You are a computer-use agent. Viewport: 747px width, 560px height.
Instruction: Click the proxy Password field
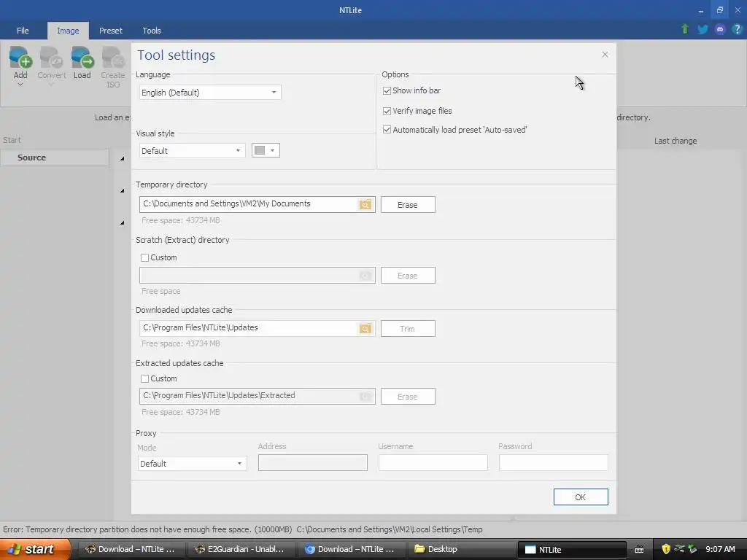point(553,462)
